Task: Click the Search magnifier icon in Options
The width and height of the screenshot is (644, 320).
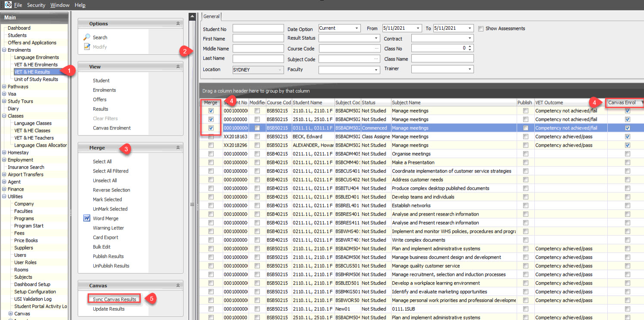Action: (87, 38)
